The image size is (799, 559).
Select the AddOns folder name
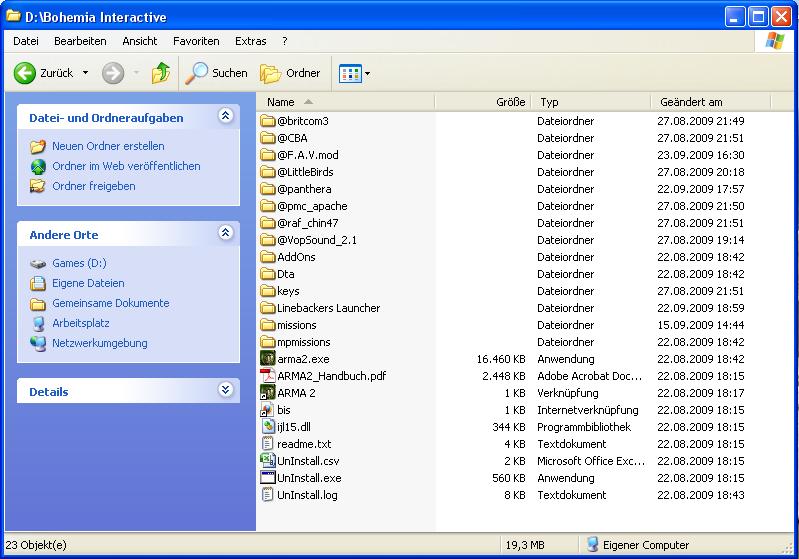(296, 257)
